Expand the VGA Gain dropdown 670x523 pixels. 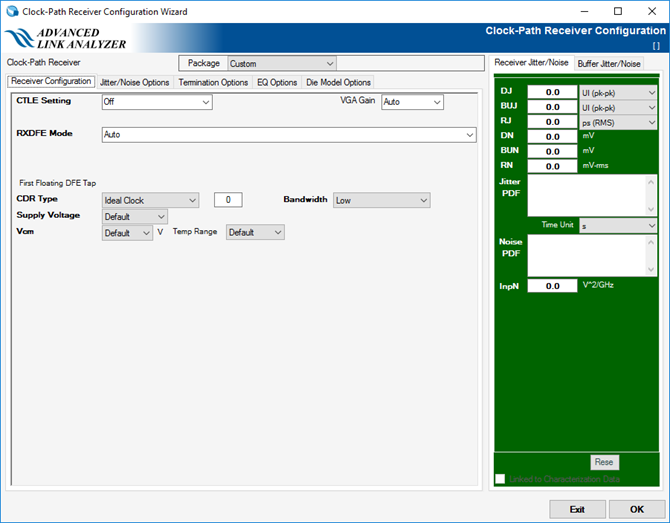pos(411,102)
